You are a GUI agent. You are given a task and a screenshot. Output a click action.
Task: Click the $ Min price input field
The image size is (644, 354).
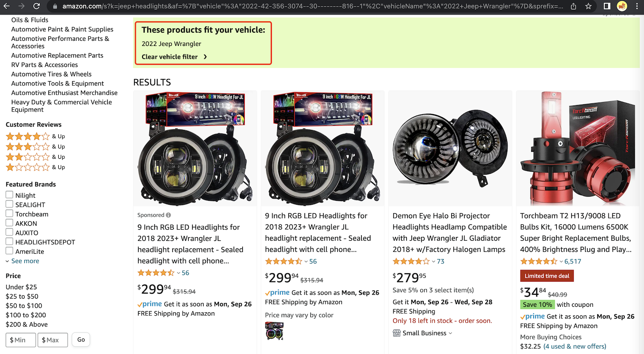[x=21, y=340]
